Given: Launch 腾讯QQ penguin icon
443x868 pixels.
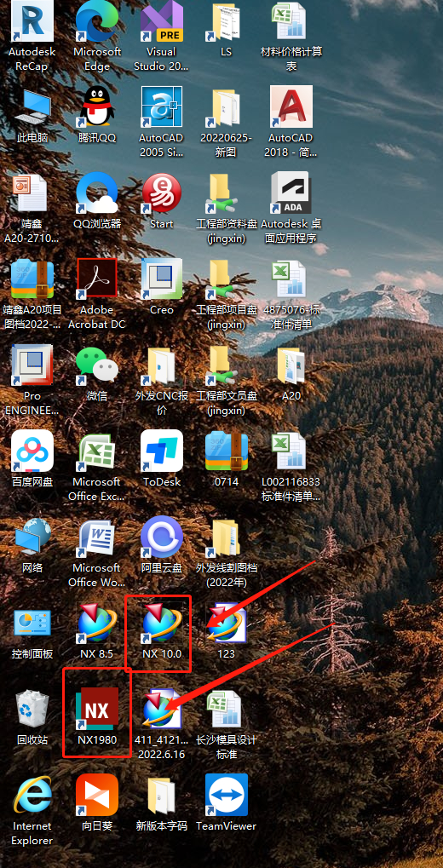Looking at the screenshot, I should 96,107.
